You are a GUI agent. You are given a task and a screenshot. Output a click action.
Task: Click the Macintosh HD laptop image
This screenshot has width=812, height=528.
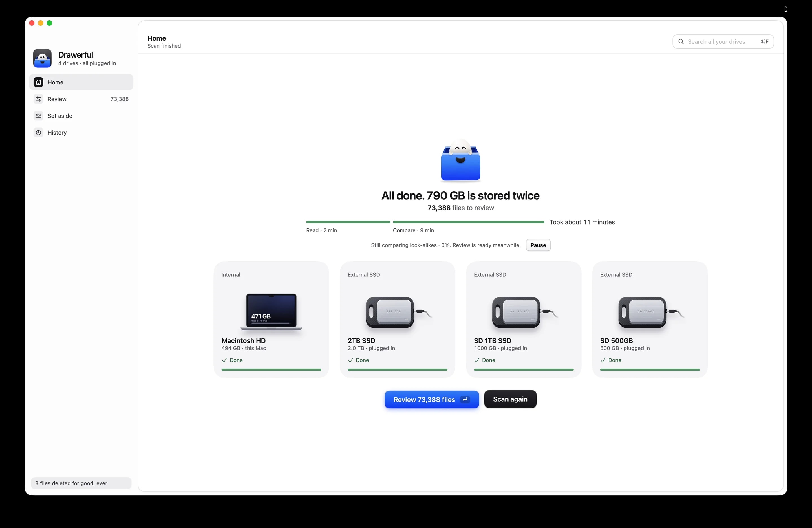(271, 312)
